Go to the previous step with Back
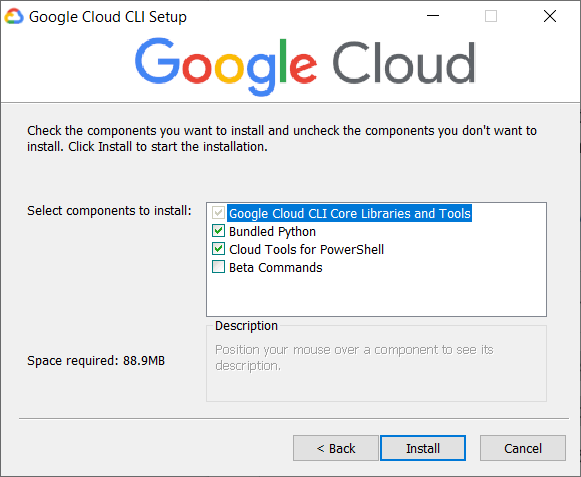 click(336, 448)
